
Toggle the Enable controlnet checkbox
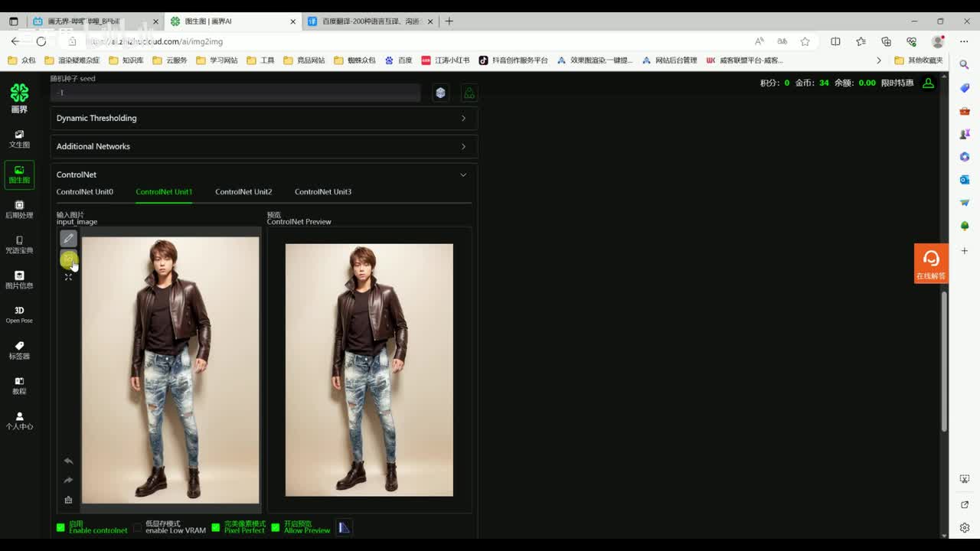[x=61, y=527]
